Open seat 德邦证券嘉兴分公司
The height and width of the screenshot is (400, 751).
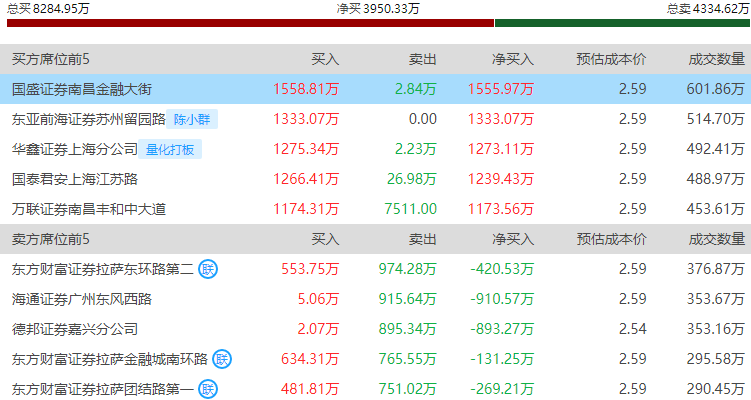[x=75, y=329]
